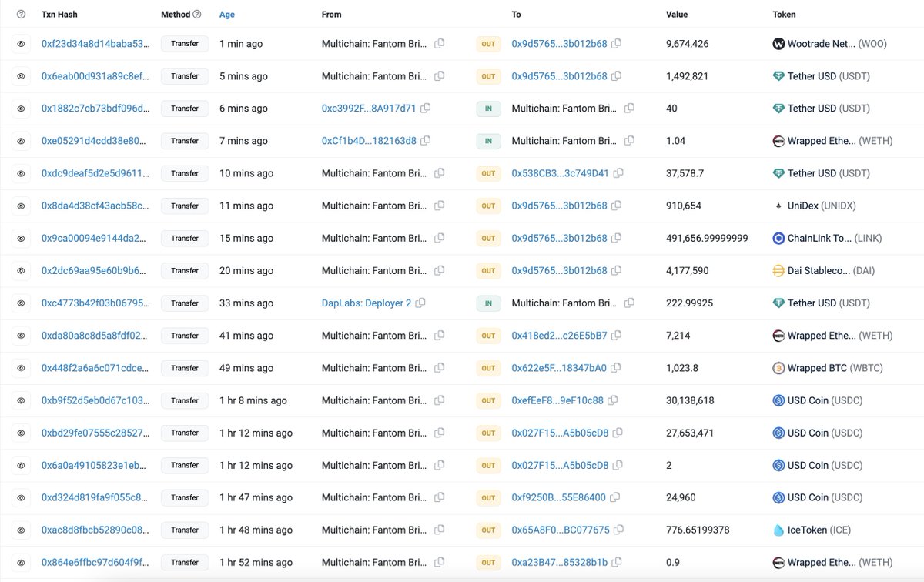Open recipient 0xefEeF8...9eF10c88
Screen dimensions: 924x582
[557, 400]
